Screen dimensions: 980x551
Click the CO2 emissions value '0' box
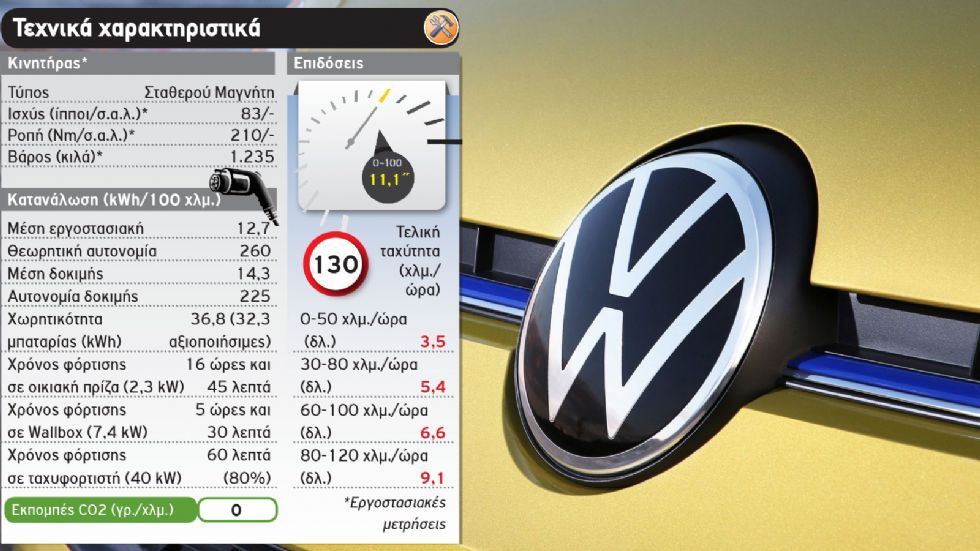pyautogui.click(x=238, y=510)
